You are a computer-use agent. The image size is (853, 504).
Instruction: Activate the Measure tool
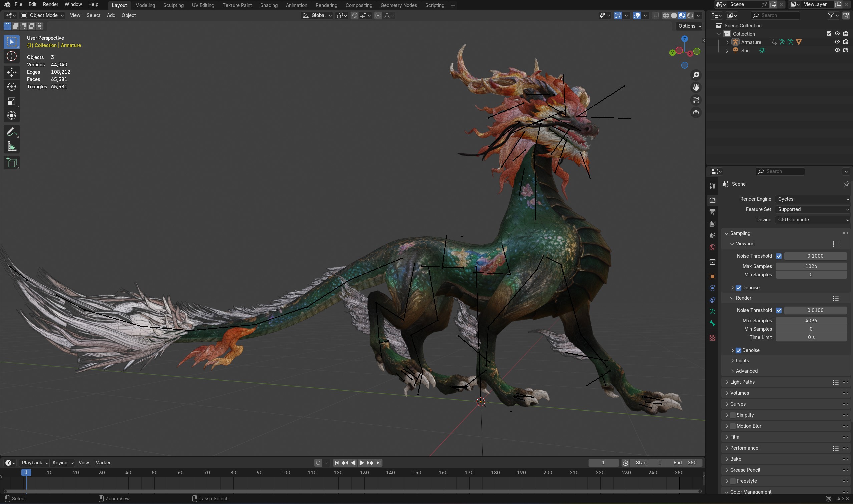tap(12, 147)
